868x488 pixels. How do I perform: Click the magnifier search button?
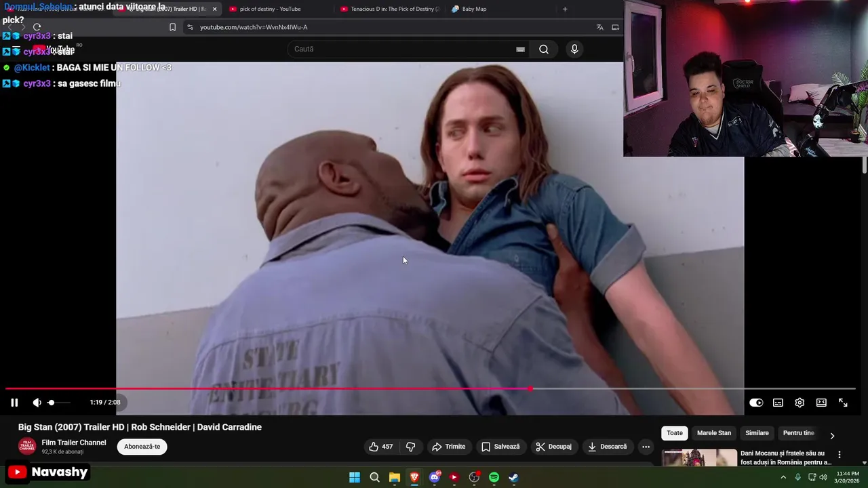[x=544, y=49]
